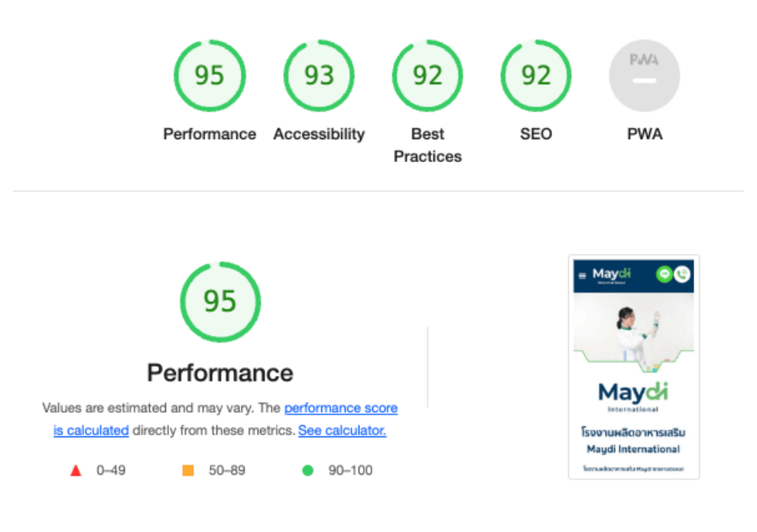Click the large Performance 95 gauge
Image resolution: width=757 pixels, height=532 pixels.
pyautogui.click(x=220, y=302)
